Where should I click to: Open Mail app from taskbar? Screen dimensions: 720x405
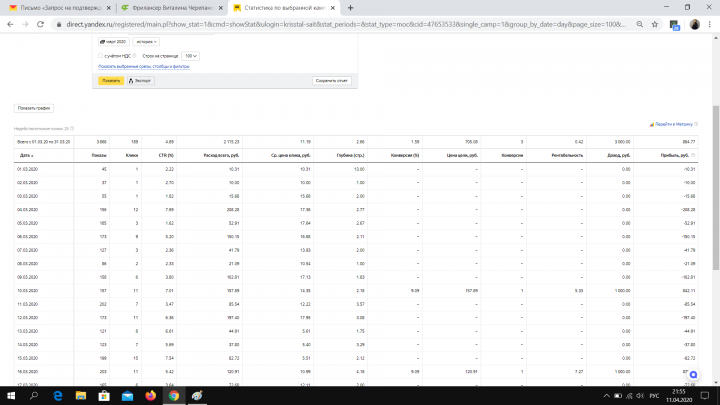[x=127, y=395]
